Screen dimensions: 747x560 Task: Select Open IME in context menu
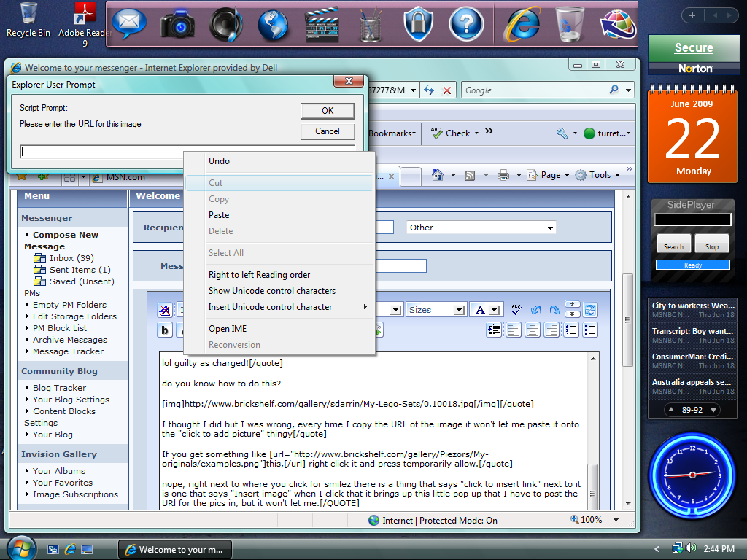(279, 329)
